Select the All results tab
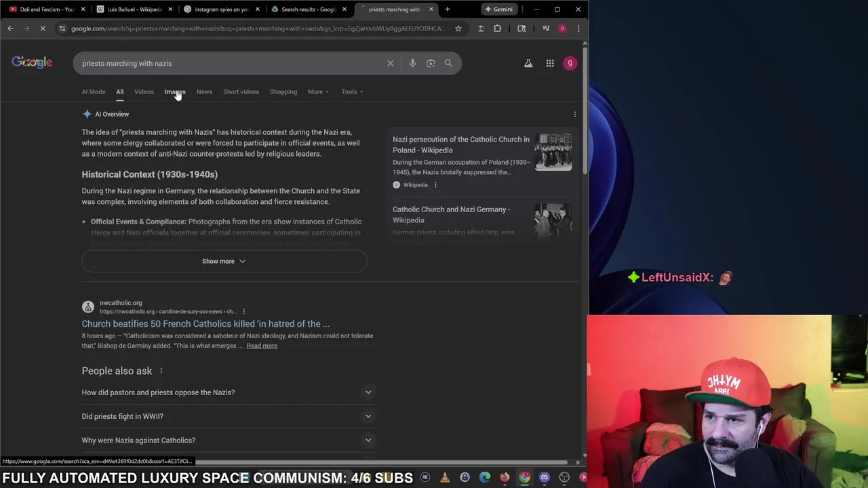Screen dimensions: 868x488 tap(119, 91)
